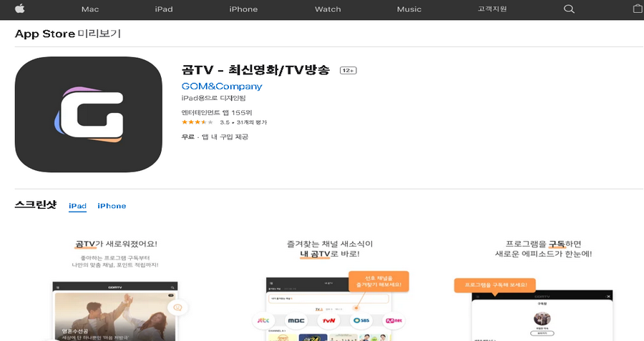This screenshot has height=341, width=644.
Task: Click the App Store heading link
Action: click(45, 34)
